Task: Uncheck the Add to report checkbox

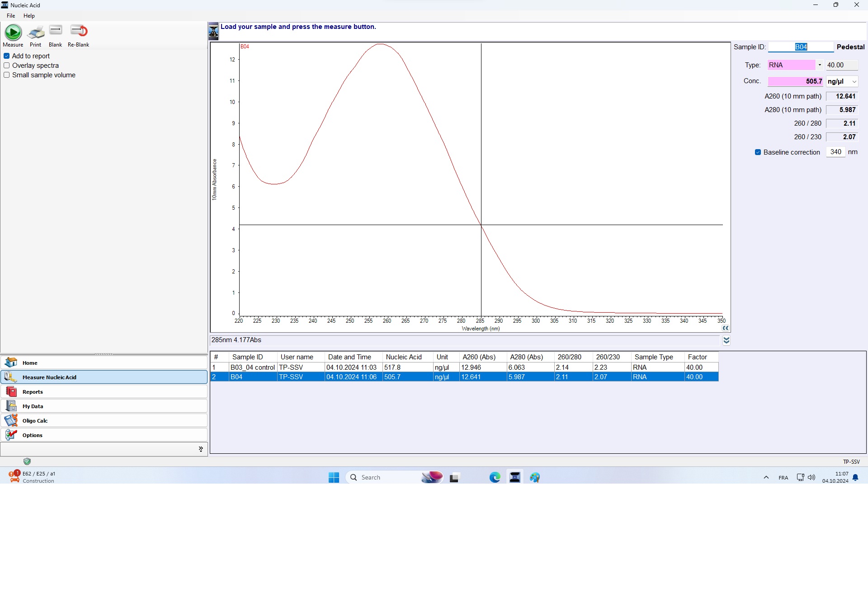Action: point(7,56)
